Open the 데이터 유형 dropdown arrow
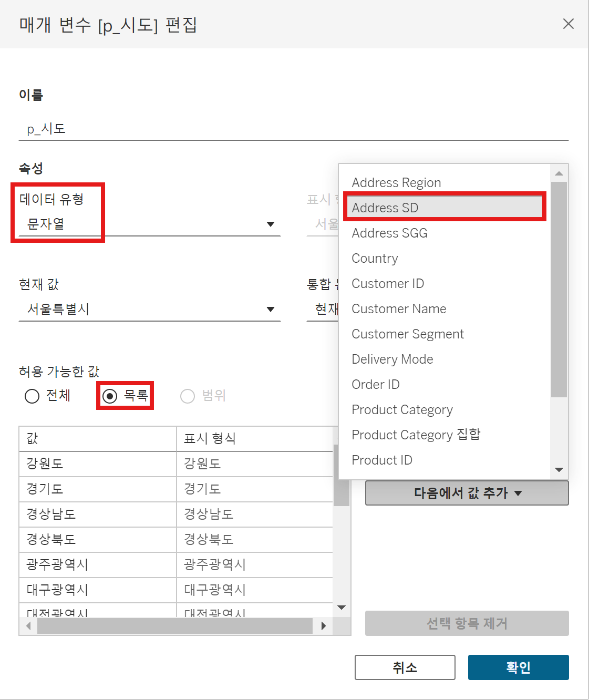The width and height of the screenshot is (589, 700). click(271, 224)
